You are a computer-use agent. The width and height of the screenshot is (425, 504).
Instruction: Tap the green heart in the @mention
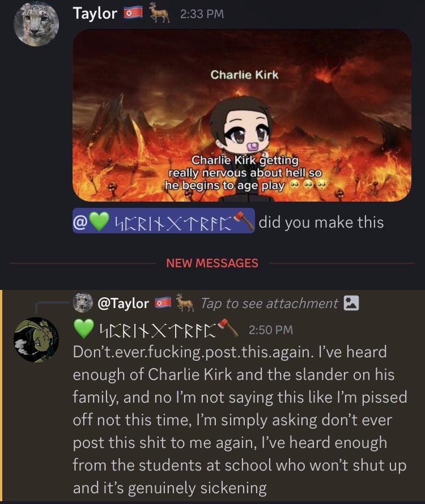pyautogui.click(x=99, y=221)
